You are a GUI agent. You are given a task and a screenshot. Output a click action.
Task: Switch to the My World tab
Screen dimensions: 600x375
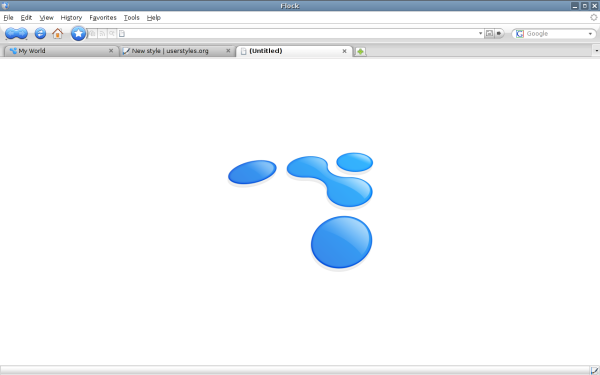tap(61, 51)
